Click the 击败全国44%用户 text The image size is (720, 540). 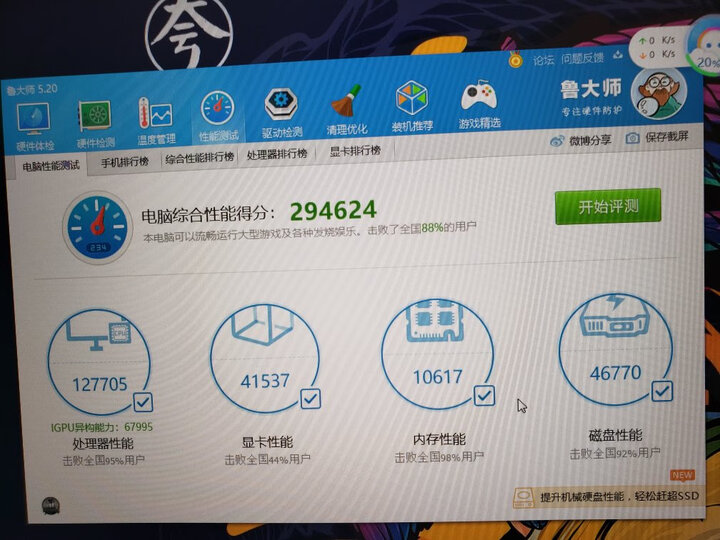267,459
